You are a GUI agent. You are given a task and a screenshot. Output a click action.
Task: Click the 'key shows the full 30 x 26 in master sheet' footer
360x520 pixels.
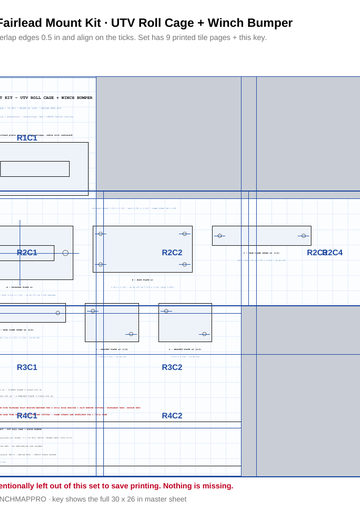coord(93,499)
